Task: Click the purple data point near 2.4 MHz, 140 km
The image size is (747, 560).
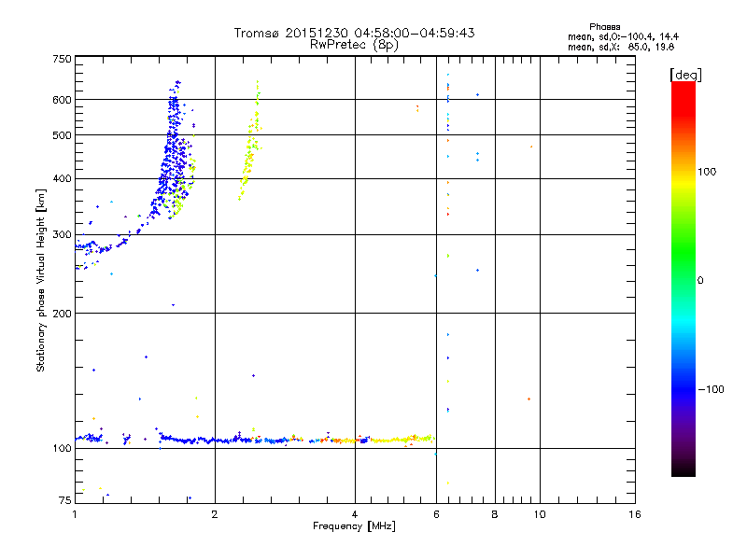Action: pyautogui.click(x=253, y=376)
